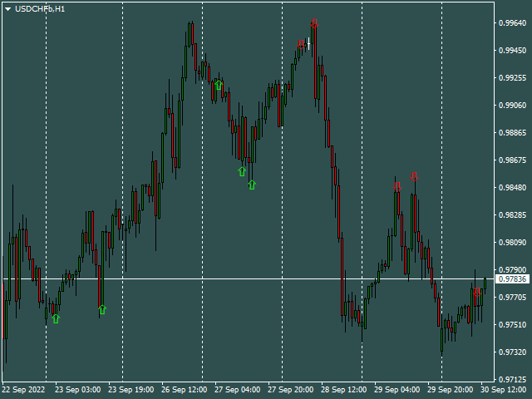Click the 0.98865 price label
532x399 pixels.
coord(512,133)
